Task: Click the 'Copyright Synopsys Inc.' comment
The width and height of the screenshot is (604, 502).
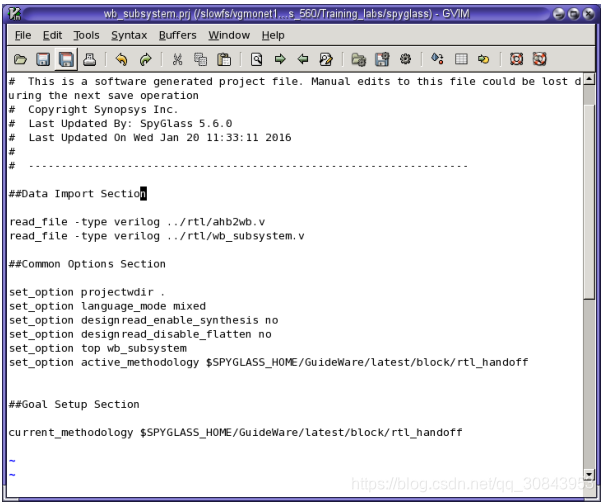Action: click(93, 109)
